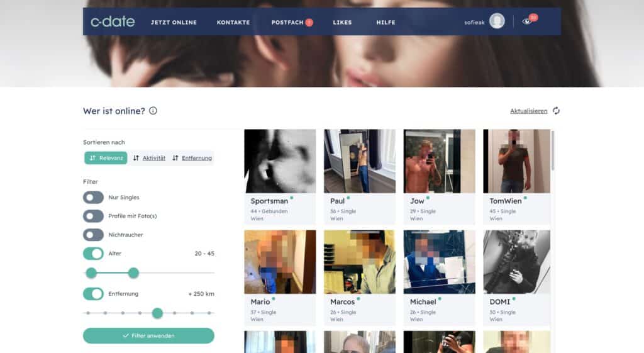Click the Postfach notification badge

coord(309,23)
